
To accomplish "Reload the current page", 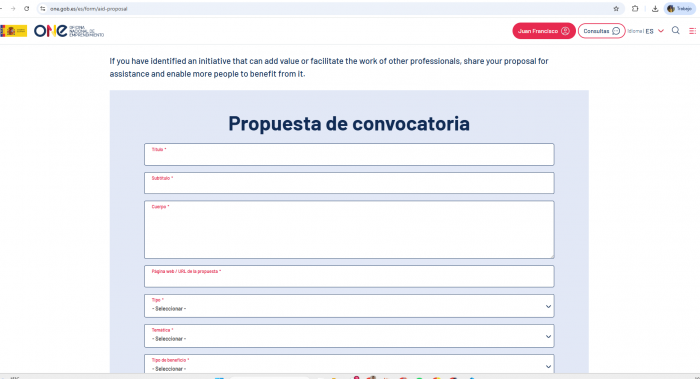I will (x=27, y=8).
